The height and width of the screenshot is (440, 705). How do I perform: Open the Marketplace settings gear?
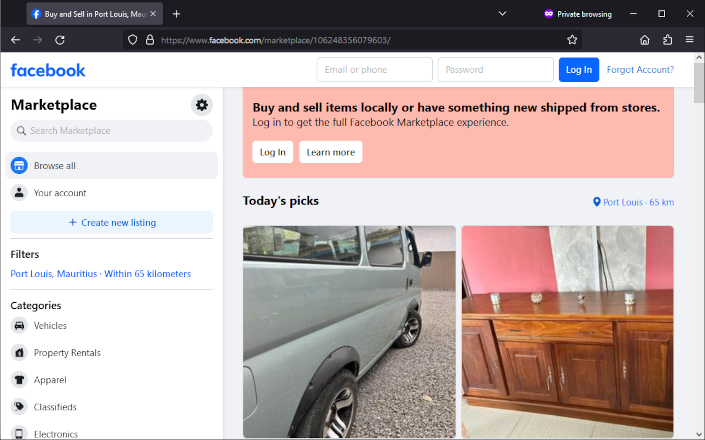(x=201, y=105)
